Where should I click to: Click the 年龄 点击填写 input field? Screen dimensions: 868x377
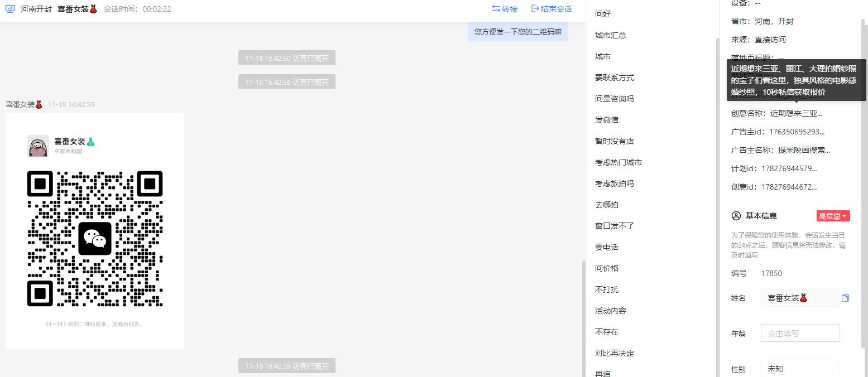[x=800, y=333]
